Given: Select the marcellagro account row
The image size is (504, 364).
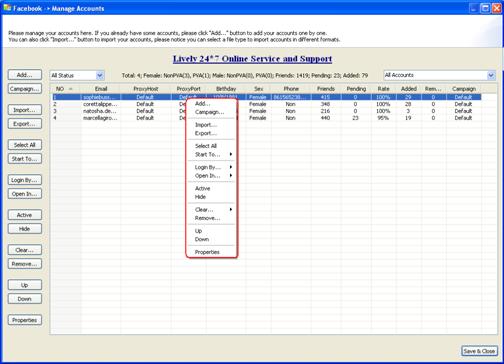Looking at the screenshot, I should click(266, 118).
